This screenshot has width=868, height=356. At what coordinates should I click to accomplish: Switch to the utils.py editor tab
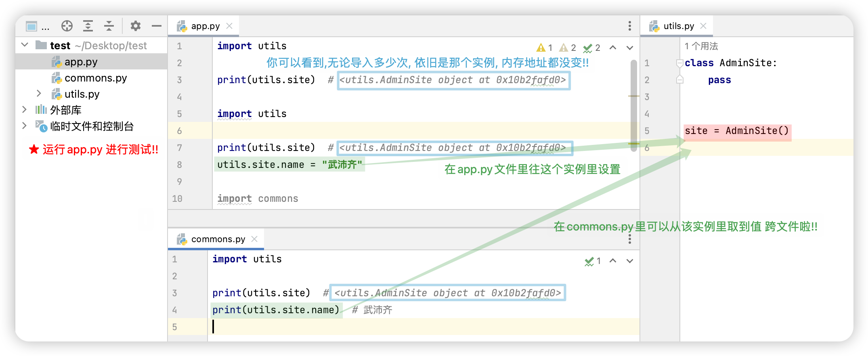[678, 26]
